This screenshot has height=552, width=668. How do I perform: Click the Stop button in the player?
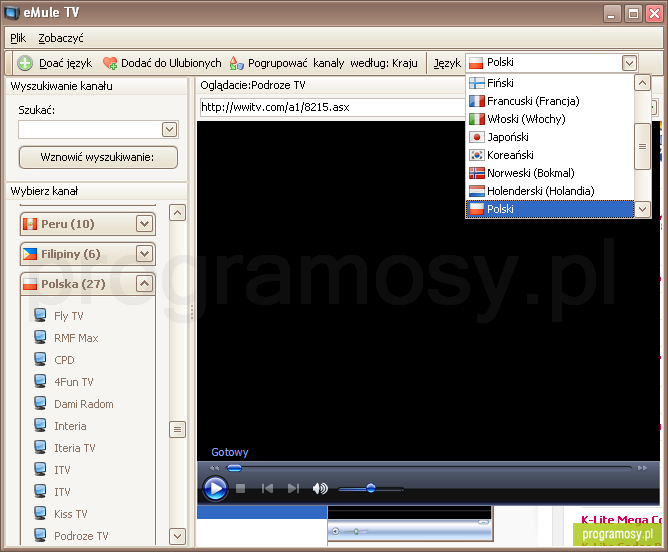click(240, 488)
